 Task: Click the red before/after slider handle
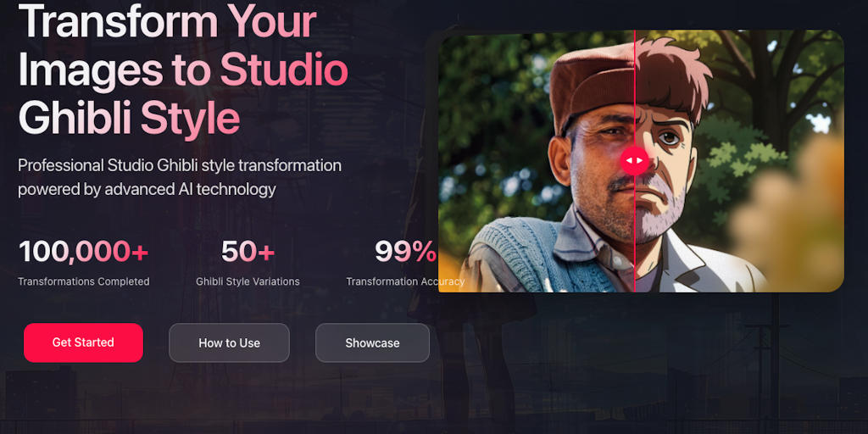coord(634,160)
